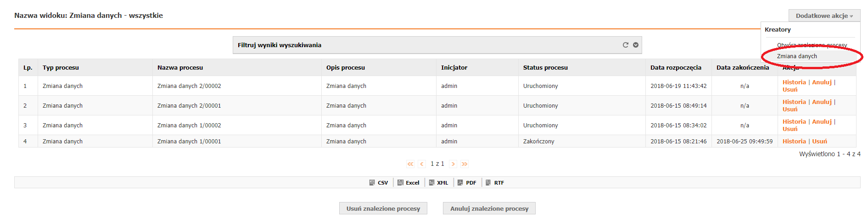Sort by the Data rozpoczęcia column header
Image resolution: width=868 pixels, height=224 pixels.
[x=676, y=67]
